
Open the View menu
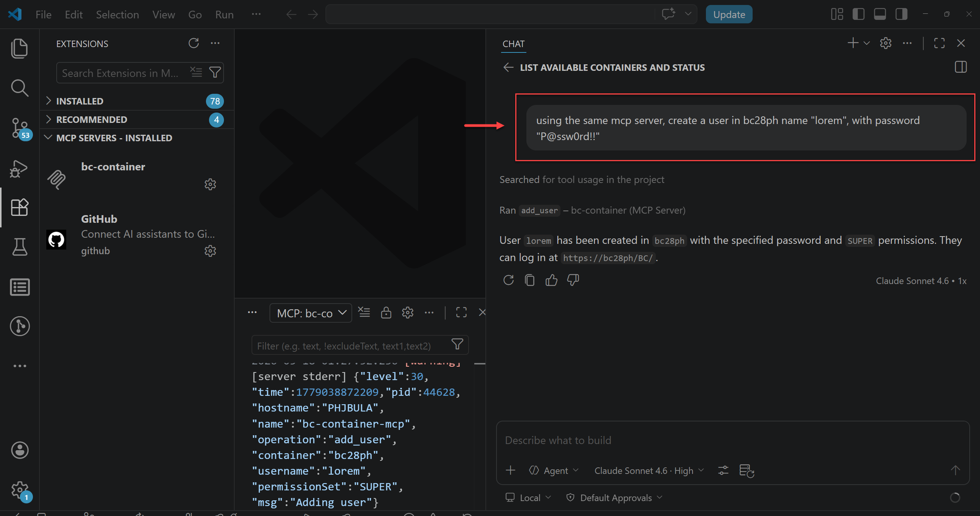pyautogui.click(x=163, y=15)
